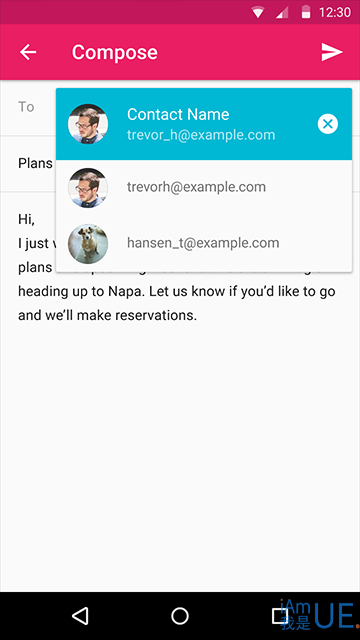The width and height of the screenshot is (360, 640).
Task: Tap trevor_h@example.com in selected contact
Action: [x=201, y=135]
